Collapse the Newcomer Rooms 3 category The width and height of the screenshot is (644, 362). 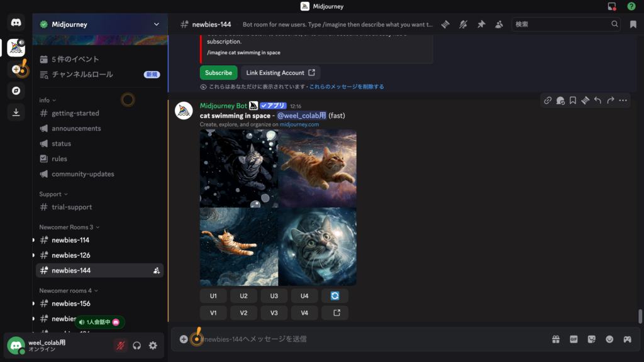69,227
